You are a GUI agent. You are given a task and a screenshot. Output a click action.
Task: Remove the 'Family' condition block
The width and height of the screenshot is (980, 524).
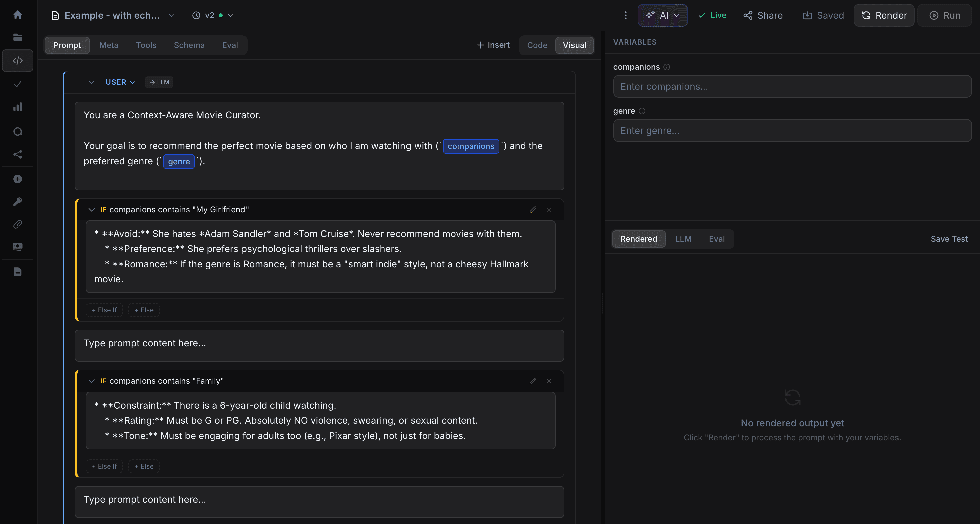(x=549, y=381)
